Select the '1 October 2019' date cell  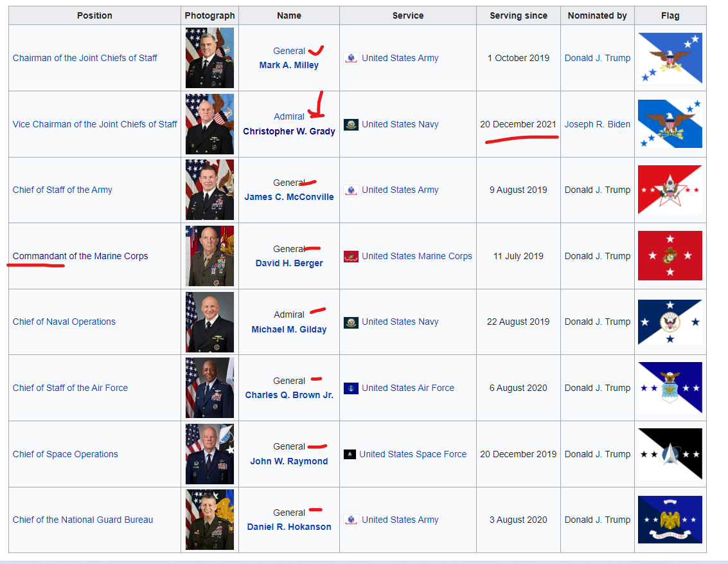[x=518, y=58]
